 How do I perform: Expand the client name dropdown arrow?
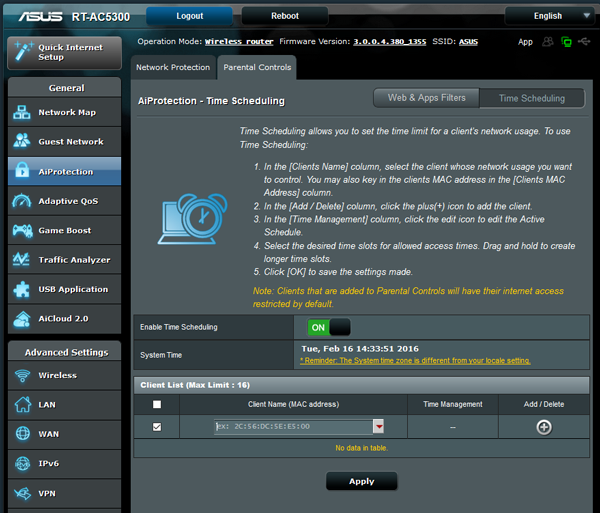pyautogui.click(x=378, y=427)
